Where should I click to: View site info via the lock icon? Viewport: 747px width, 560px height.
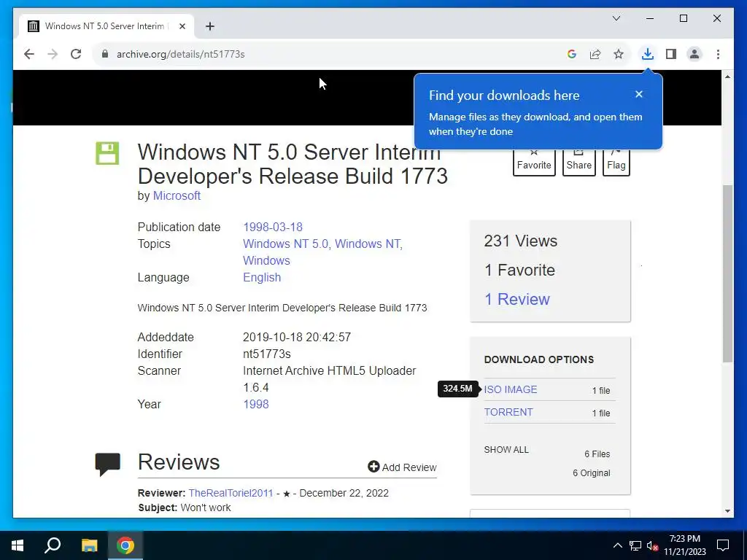tap(105, 54)
